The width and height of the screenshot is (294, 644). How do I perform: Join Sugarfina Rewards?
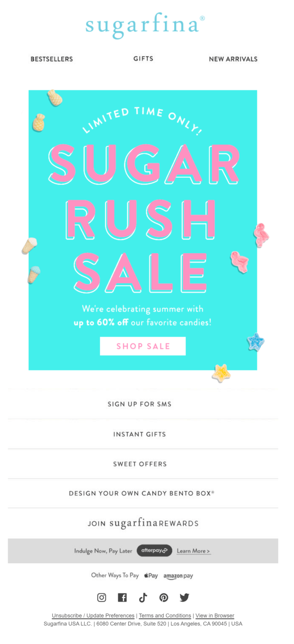click(x=143, y=523)
